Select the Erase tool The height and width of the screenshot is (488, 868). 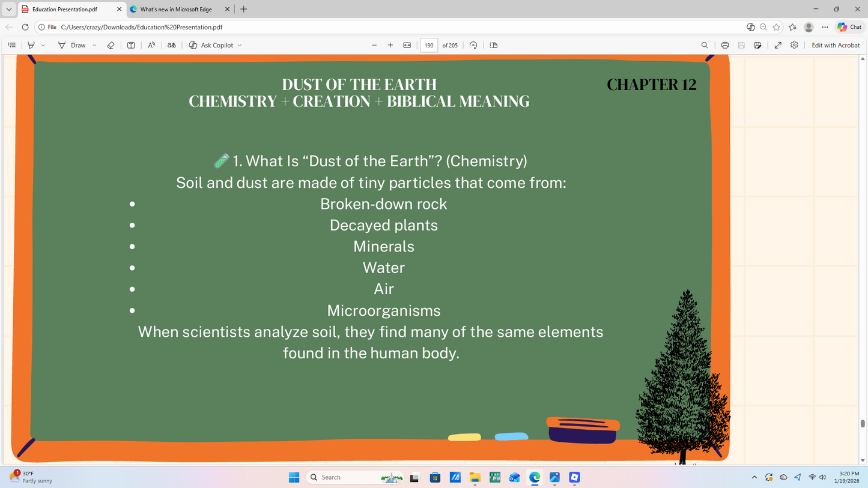pos(111,45)
